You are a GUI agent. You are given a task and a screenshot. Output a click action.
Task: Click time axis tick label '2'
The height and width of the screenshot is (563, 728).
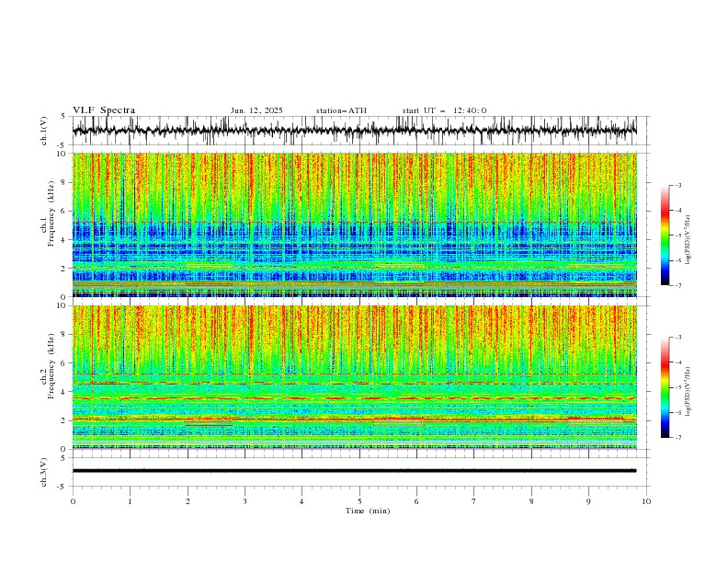click(x=188, y=501)
